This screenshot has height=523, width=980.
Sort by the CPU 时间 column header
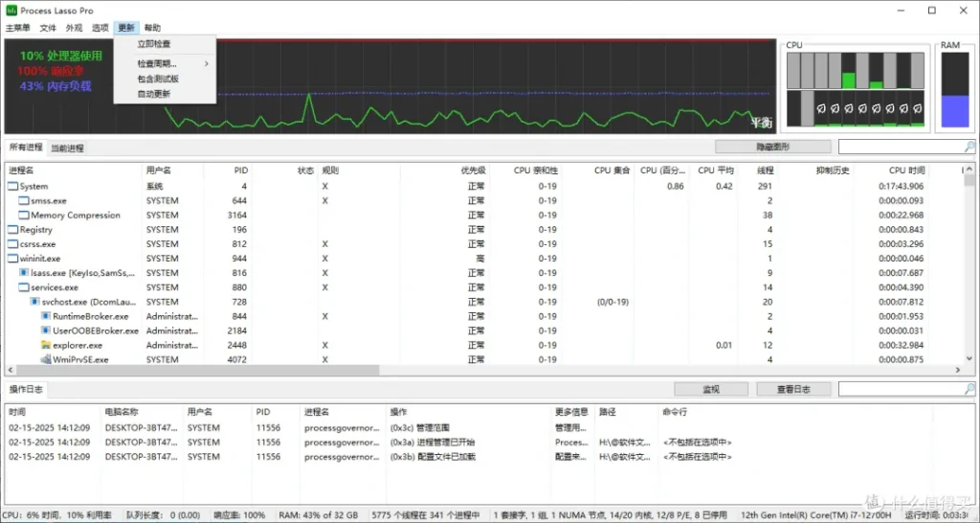click(891, 171)
